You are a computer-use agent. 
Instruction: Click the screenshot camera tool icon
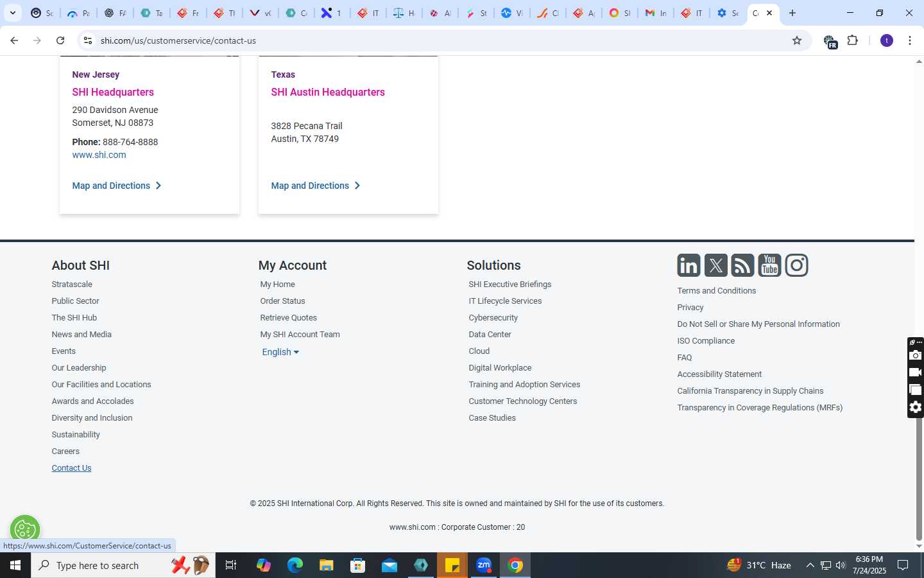pyautogui.click(x=916, y=355)
